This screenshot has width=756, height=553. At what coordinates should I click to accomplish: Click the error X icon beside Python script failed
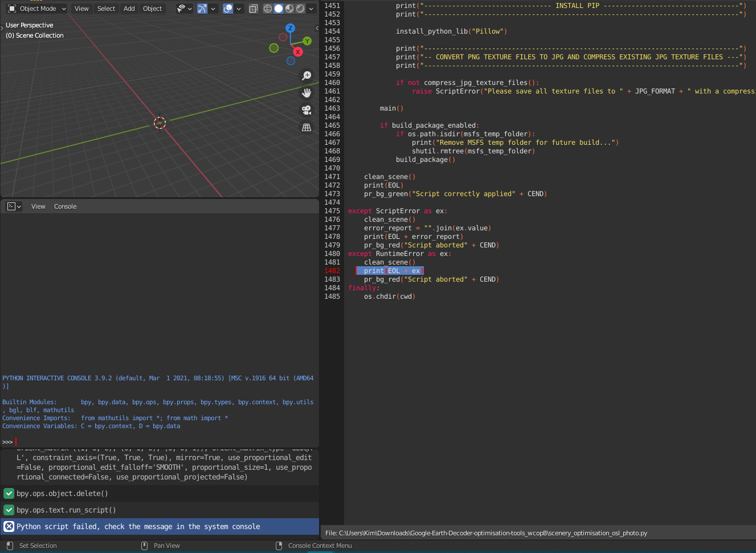click(9, 527)
